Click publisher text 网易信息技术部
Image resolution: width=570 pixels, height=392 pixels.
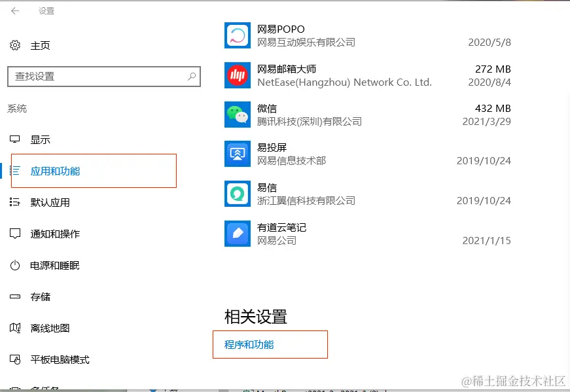click(x=291, y=160)
